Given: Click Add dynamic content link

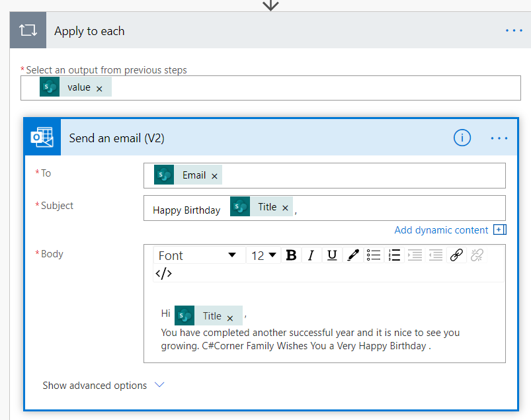Looking at the screenshot, I should [x=441, y=230].
